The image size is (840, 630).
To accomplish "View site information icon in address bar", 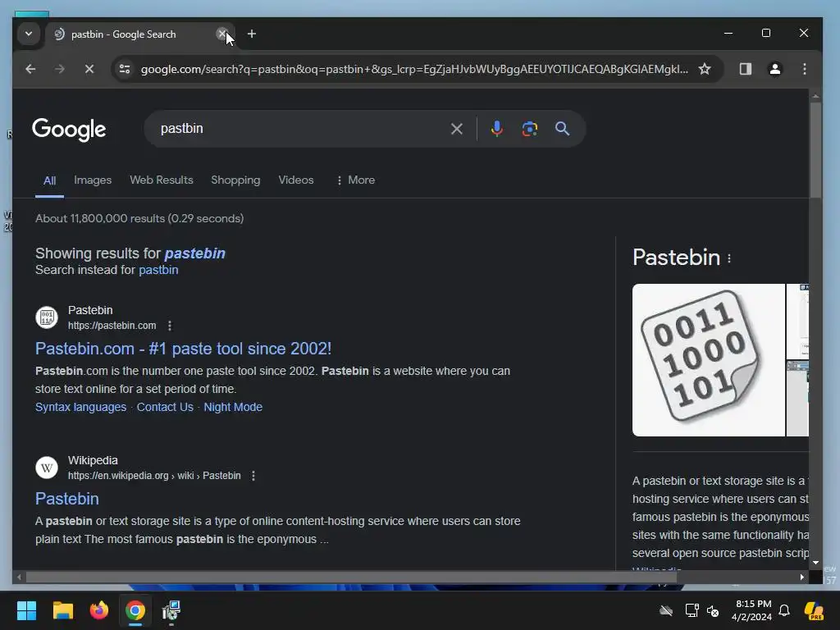I will 125,69.
